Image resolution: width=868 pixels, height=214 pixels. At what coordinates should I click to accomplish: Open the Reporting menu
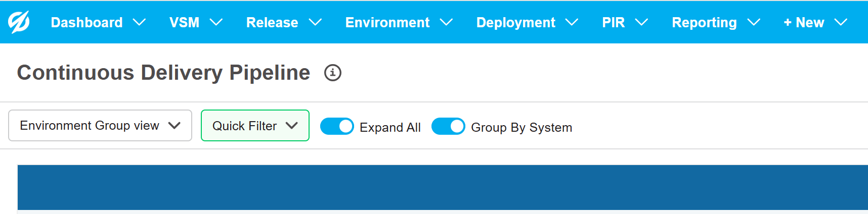[704, 23]
